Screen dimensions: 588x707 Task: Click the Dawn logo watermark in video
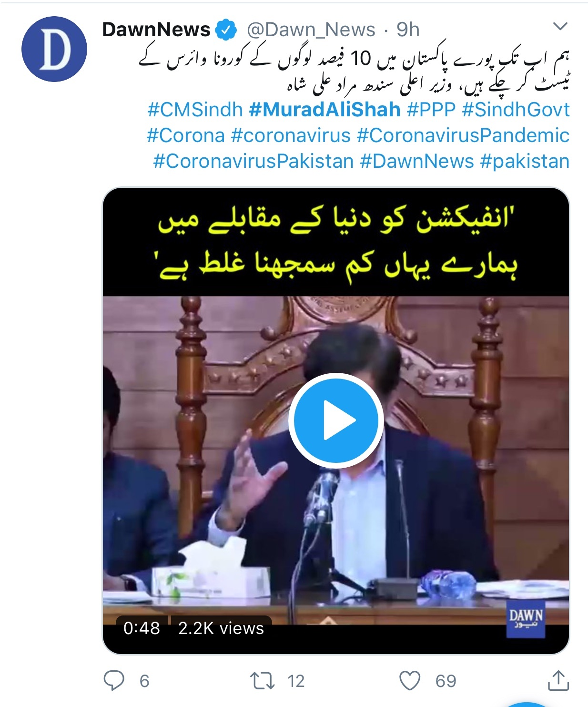point(526,619)
